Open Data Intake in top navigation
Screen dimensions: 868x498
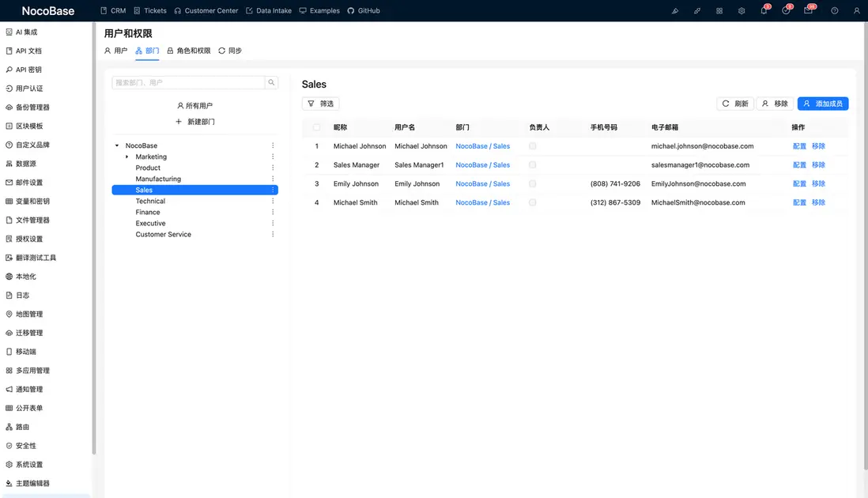tap(269, 10)
